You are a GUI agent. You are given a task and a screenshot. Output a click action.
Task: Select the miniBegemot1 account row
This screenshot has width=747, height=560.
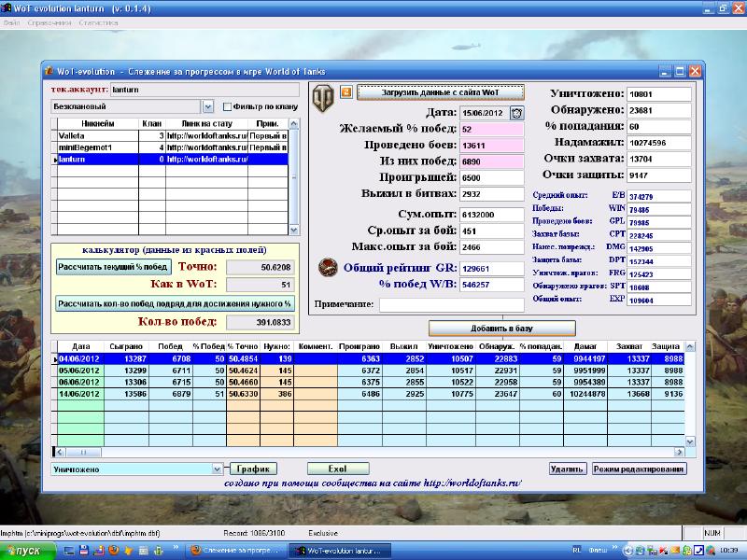(x=173, y=147)
